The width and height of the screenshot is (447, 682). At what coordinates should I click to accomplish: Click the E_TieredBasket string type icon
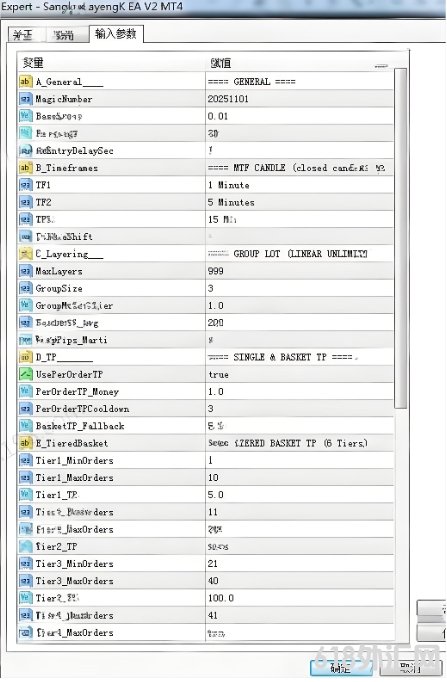[25, 443]
